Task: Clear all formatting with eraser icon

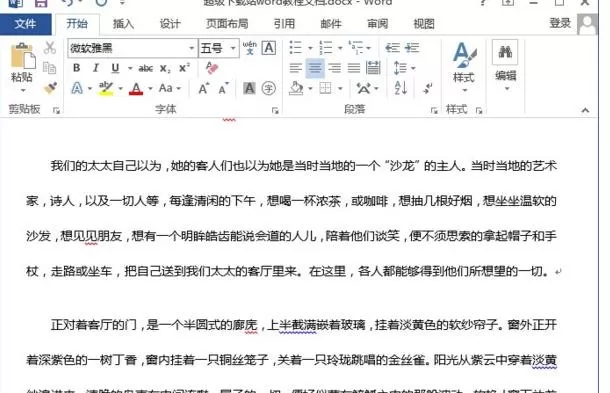Action: click(212, 68)
